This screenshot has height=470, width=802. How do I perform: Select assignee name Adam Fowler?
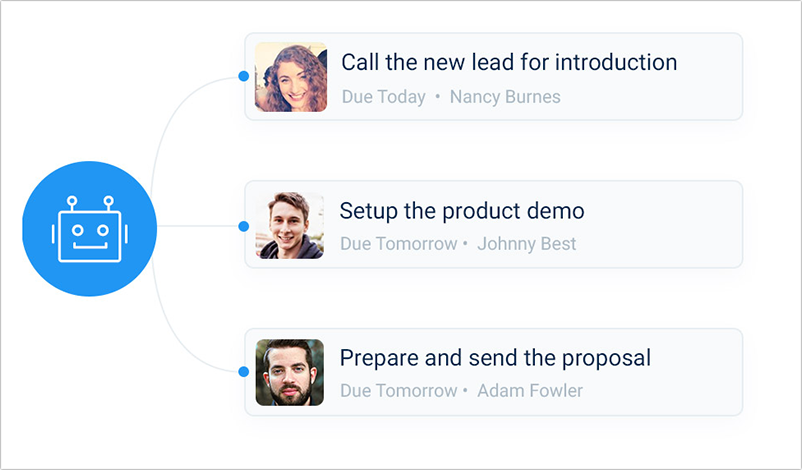point(530,391)
